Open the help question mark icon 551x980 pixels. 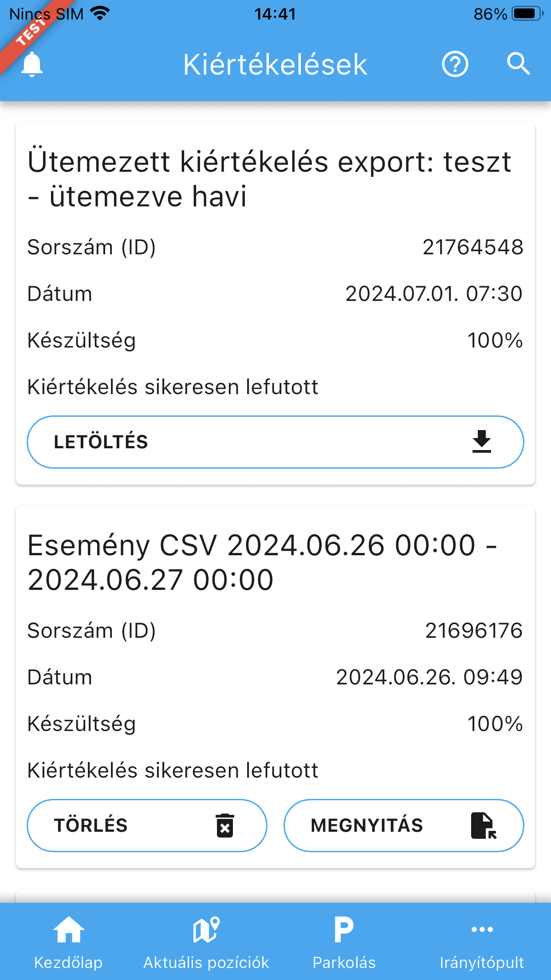click(455, 64)
